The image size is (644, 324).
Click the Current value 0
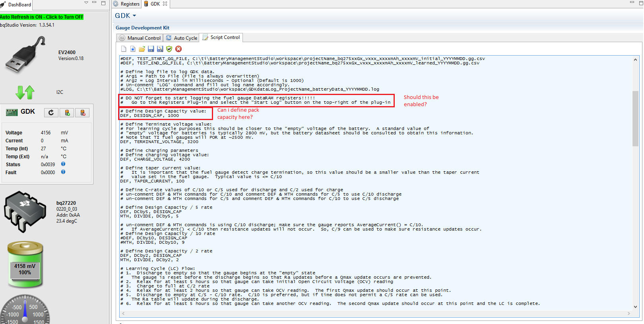point(42,141)
